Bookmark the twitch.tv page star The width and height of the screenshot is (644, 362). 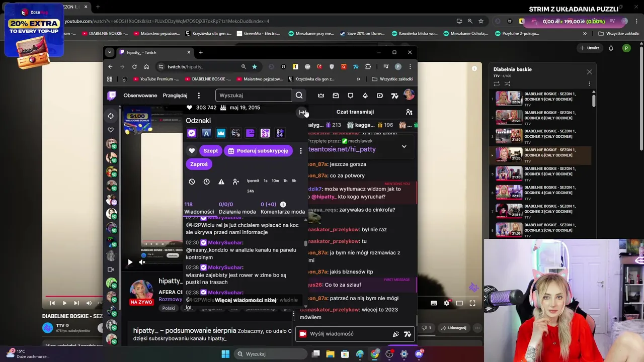point(255,66)
